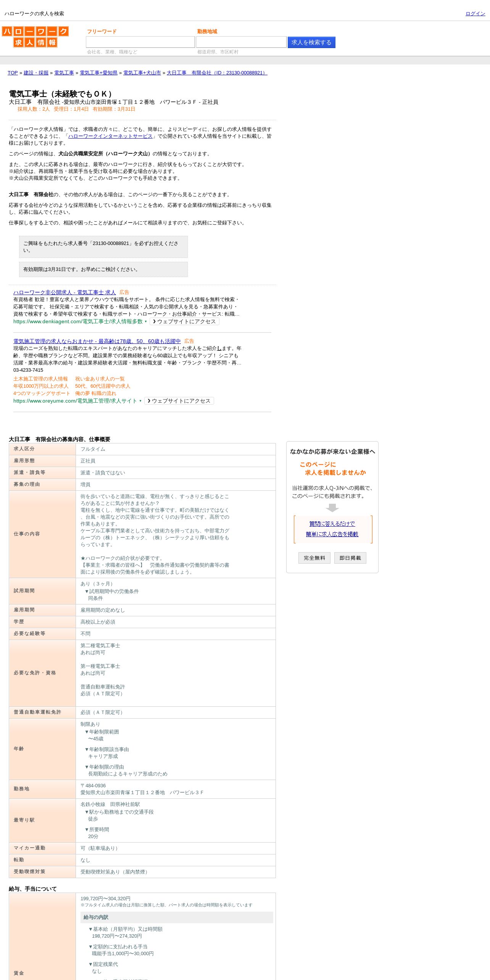This screenshot has width=490, height=980.
Task: Open the ハローワーク非公開求人 ad title link
Action: 64,292
